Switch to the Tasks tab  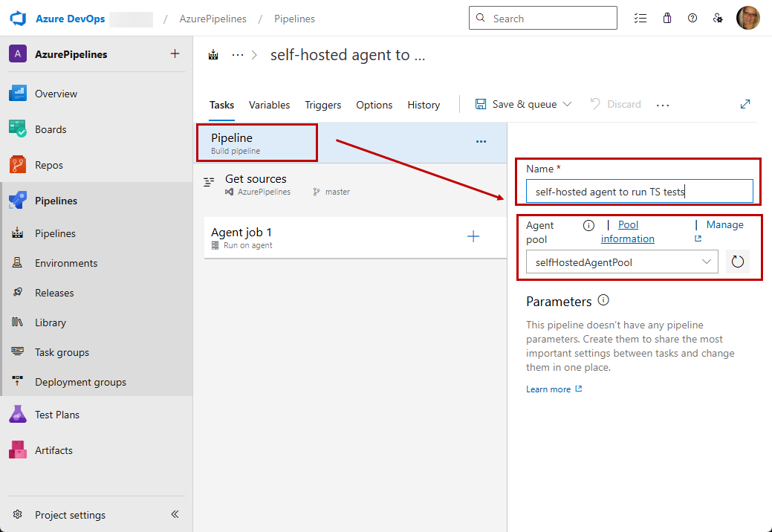(221, 105)
